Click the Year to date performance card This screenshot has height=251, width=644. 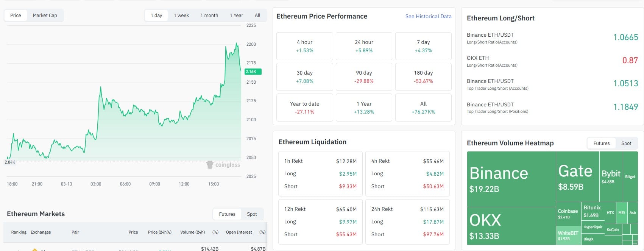(x=304, y=107)
